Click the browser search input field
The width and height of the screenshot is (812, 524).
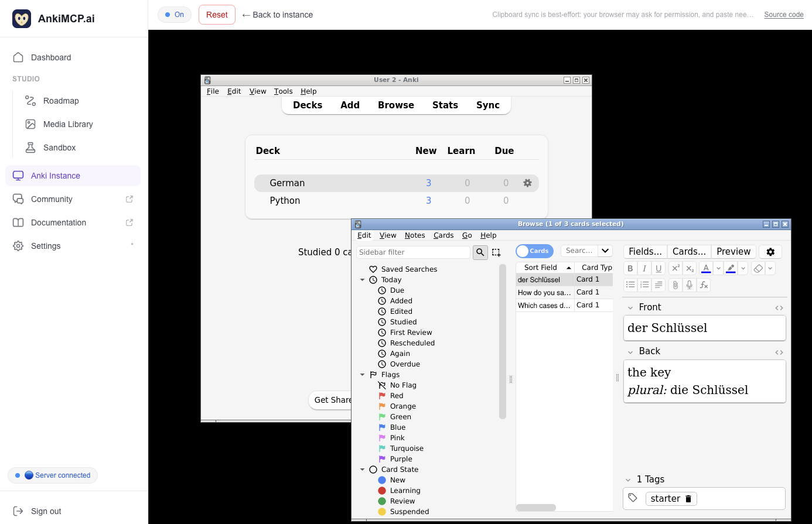[x=579, y=251]
